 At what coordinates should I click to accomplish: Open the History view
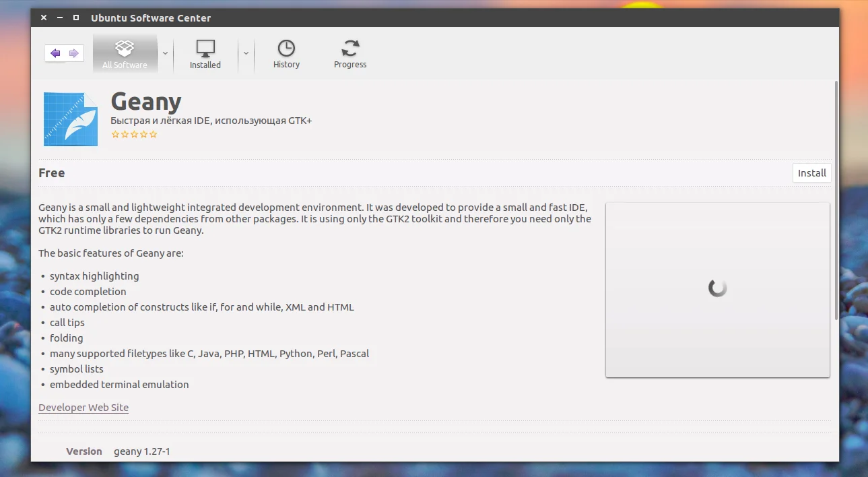[x=286, y=54]
